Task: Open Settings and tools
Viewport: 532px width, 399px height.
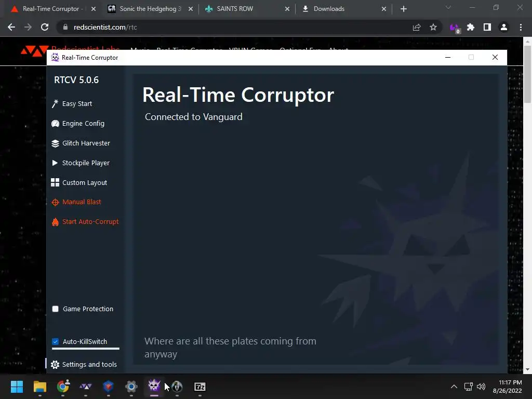Action: (84, 364)
